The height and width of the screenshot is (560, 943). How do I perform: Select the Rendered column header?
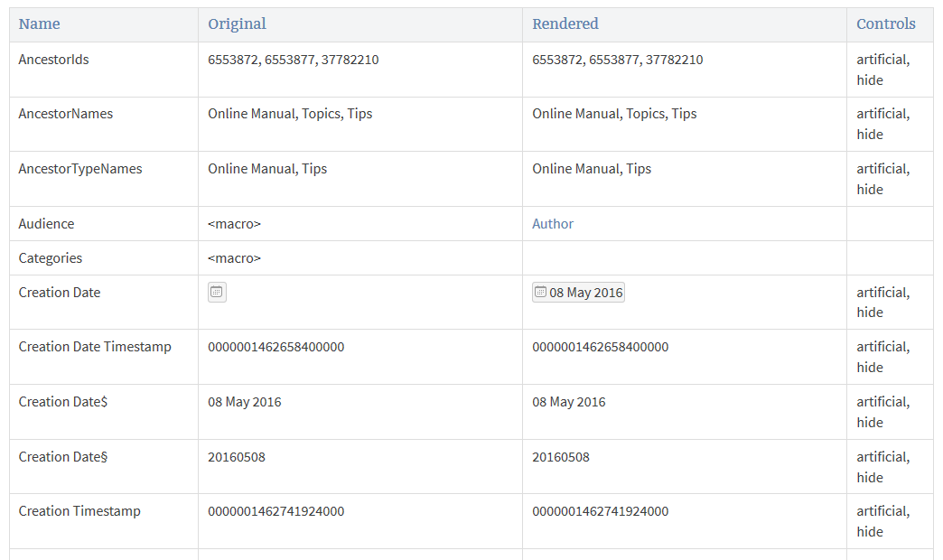(565, 24)
